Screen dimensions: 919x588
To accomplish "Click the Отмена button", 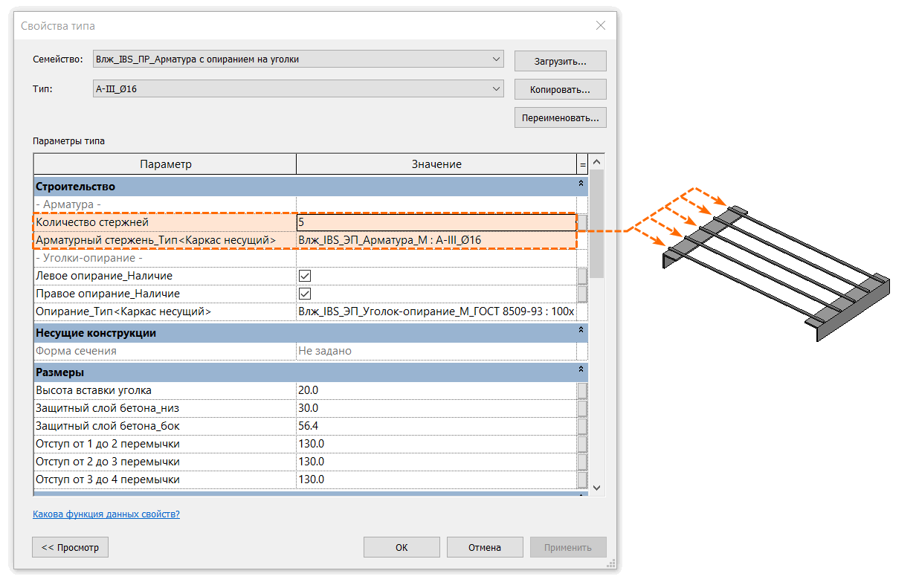I will click(485, 547).
